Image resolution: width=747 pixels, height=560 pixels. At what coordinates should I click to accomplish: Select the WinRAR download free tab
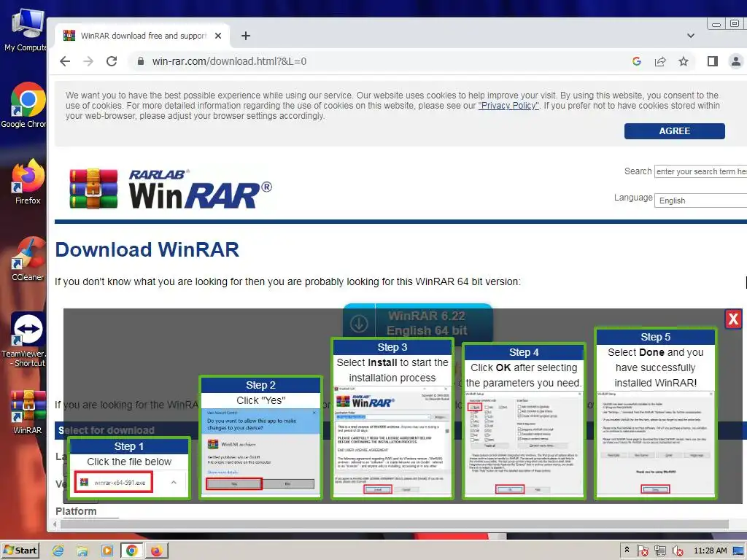coord(142,36)
